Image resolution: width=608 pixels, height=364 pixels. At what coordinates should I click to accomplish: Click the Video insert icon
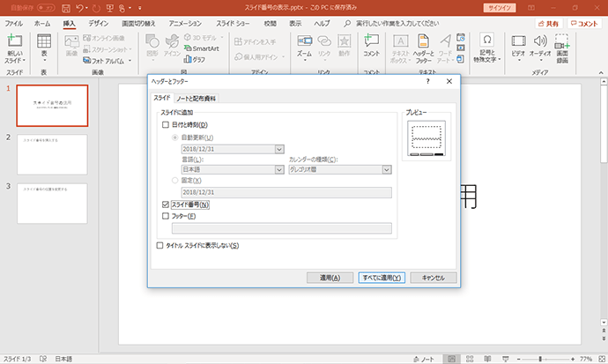[518, 41]
